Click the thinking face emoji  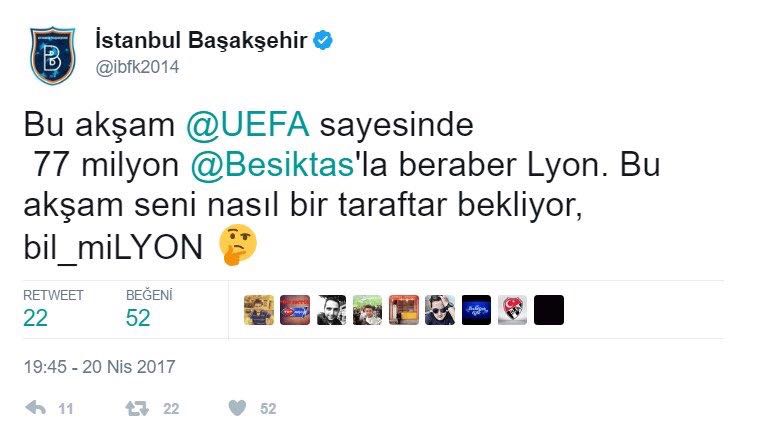(x=238, y=244)
